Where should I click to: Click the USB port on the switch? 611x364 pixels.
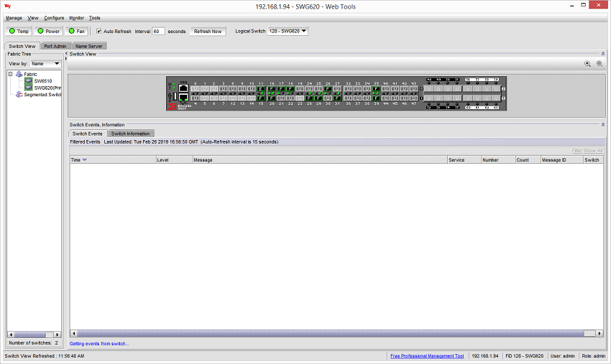175,95
